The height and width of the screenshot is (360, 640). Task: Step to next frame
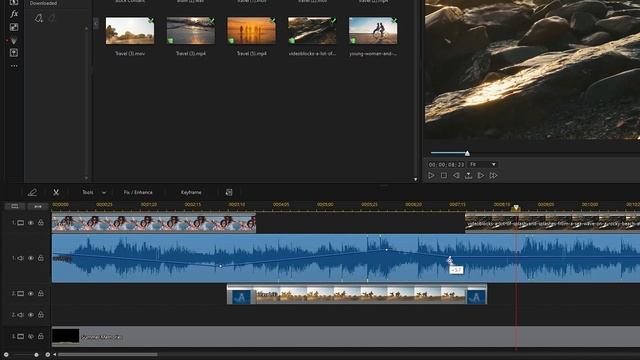481,176
